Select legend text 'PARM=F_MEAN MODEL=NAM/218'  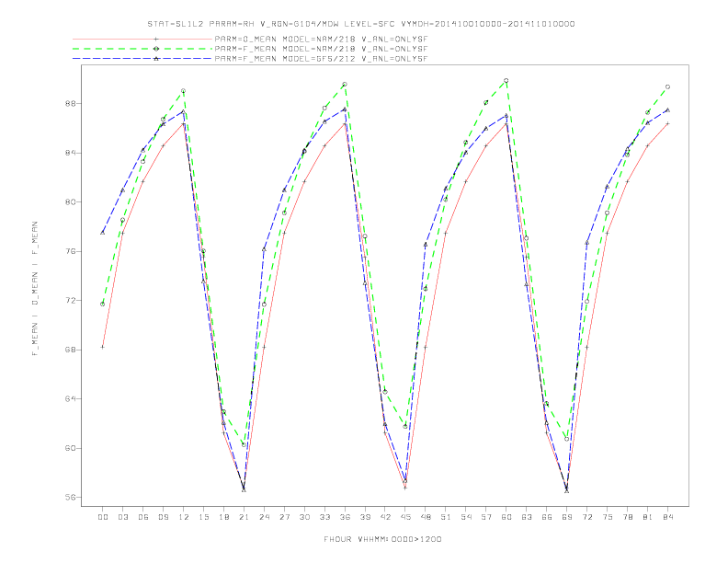(x=285, y=49)
